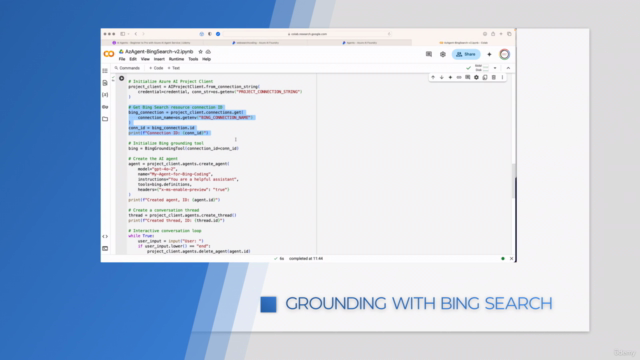The image size is (640, 360).
Task: Click the notebook title AzAgent-BingSearch-v2.ipynb
Action: pyautogui.click(x=159, y=52)
